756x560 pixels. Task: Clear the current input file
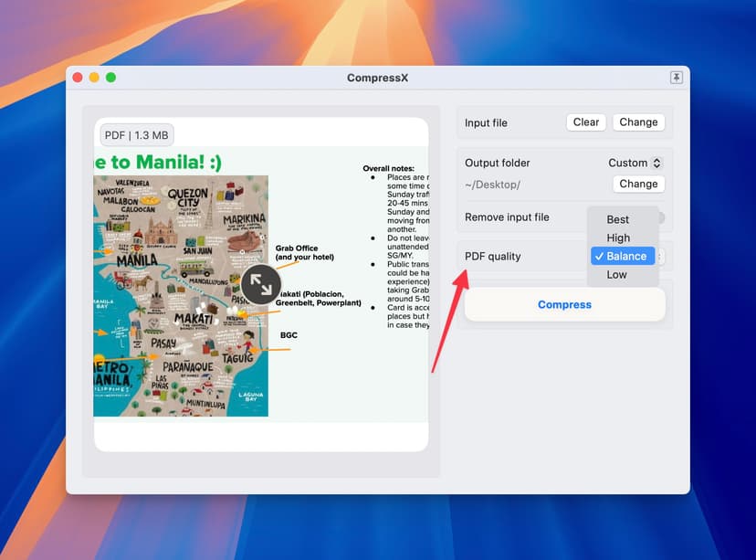pos(585,122)
